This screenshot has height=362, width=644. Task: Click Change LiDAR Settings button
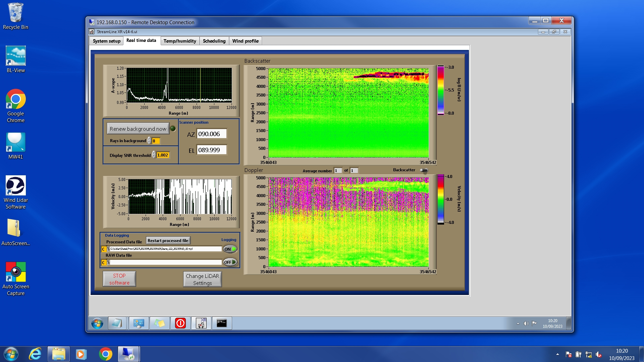202,279
